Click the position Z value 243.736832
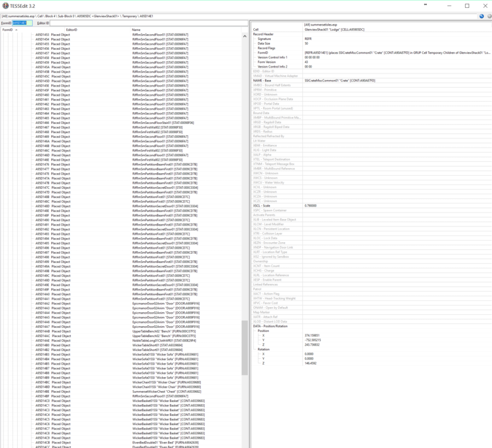This screenshot has width=492, height=448. tap(312, 344)
